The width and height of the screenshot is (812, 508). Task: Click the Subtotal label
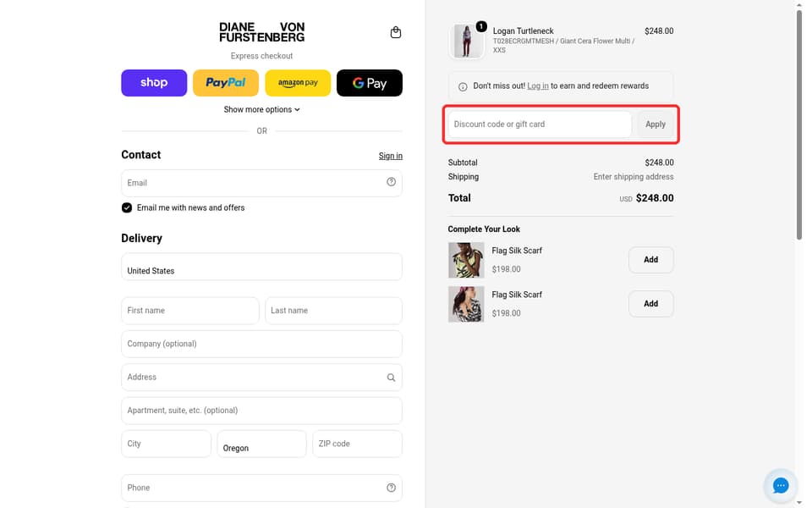pos(463,163)
